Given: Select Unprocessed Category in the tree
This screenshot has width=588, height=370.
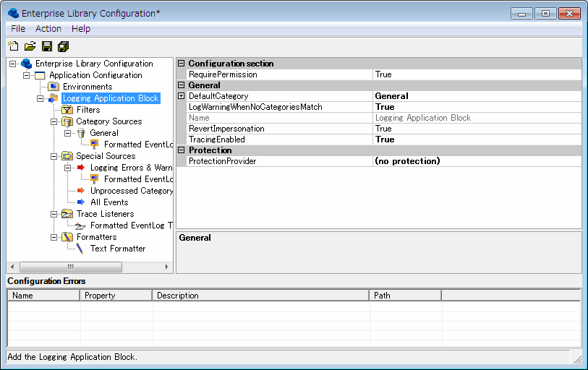Looking at the screenshot, I should point(131,191).
